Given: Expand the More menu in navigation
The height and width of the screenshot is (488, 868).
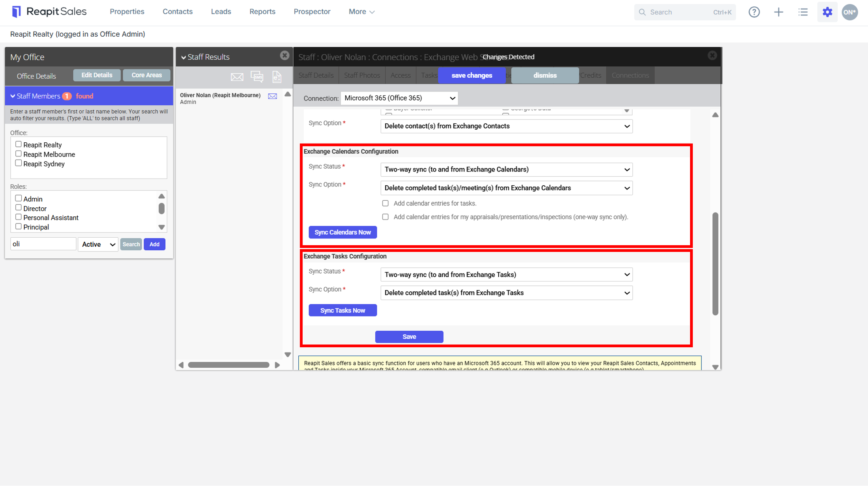Looking at the screenshot, I should coord(361,12).
